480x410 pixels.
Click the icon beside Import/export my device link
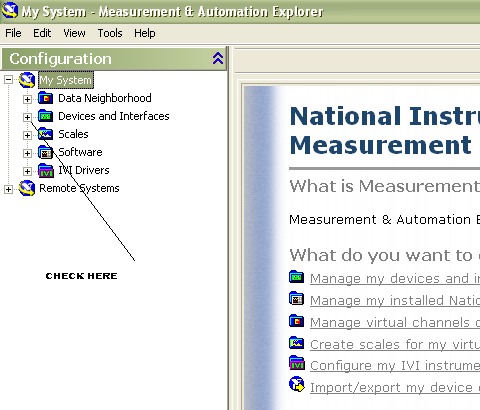297,384
